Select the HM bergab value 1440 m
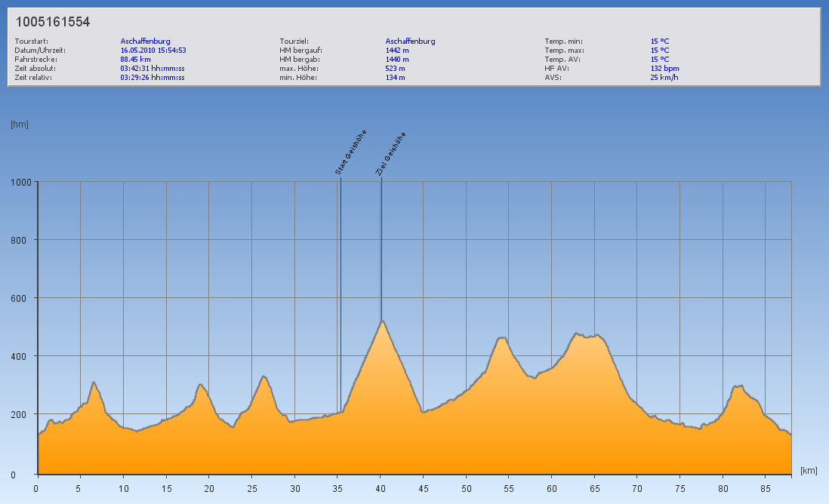 pos(397,60)
